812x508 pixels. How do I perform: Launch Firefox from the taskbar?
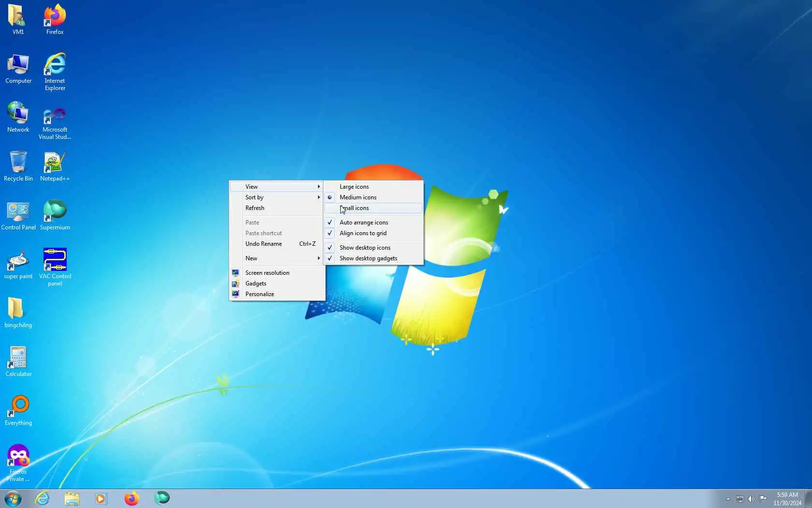(x=131, y=498)
